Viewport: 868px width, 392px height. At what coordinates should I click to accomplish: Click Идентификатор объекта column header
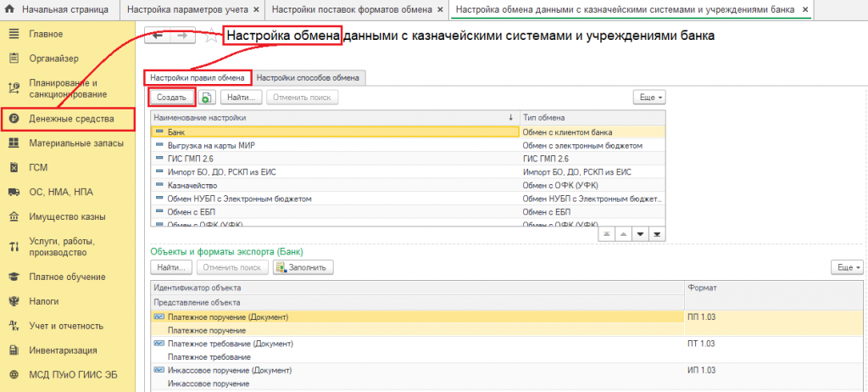tap(417, 288)
